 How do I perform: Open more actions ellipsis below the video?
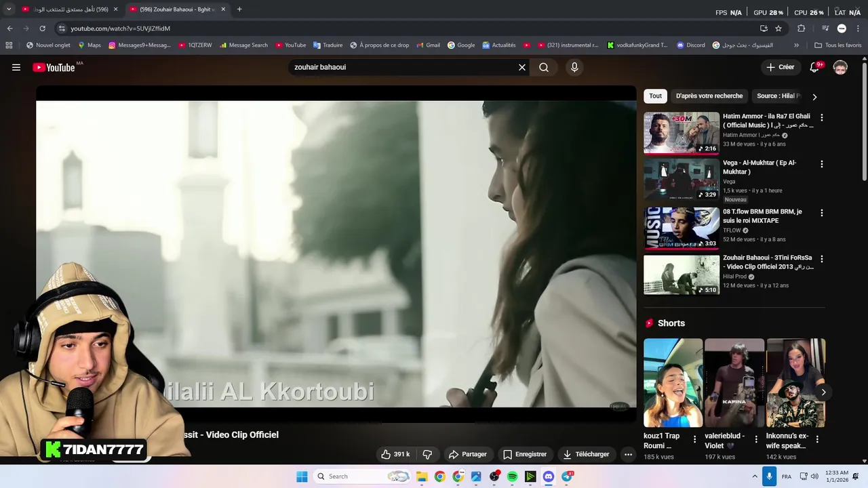click(628, 454)
